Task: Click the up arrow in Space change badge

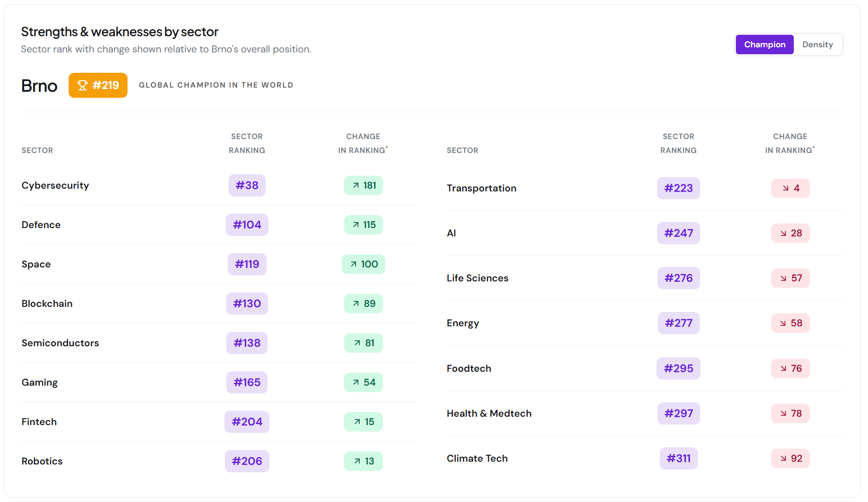Action: [354, 264]
